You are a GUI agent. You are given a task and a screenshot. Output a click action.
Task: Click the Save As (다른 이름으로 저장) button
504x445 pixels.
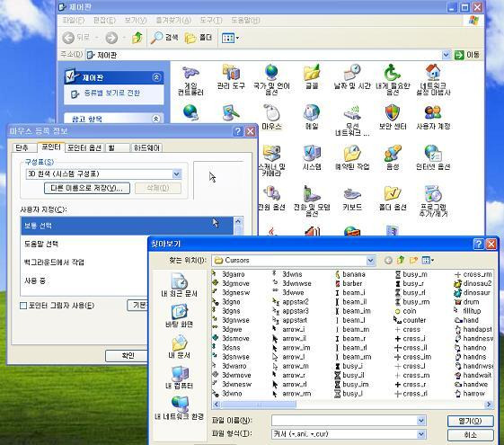click(x=87, y=188)
